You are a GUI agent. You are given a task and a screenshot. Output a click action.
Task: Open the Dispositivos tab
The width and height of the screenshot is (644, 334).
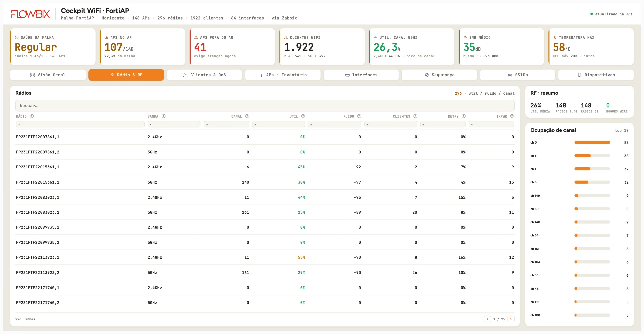(596, 75)
